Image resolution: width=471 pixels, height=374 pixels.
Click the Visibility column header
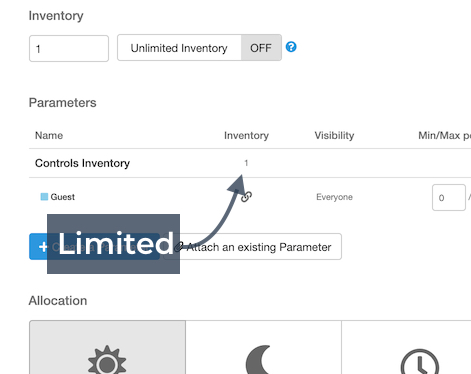click(x=334, y=135)
